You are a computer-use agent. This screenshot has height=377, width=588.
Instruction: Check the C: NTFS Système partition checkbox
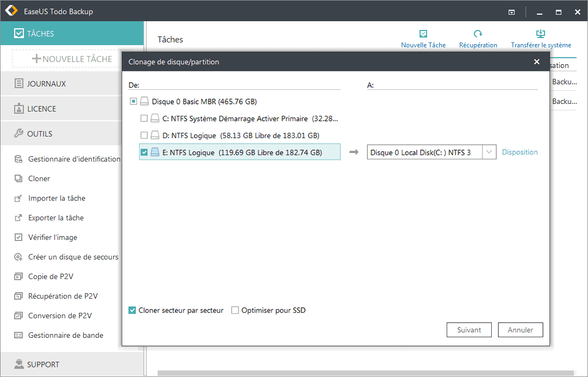point(144,118)
